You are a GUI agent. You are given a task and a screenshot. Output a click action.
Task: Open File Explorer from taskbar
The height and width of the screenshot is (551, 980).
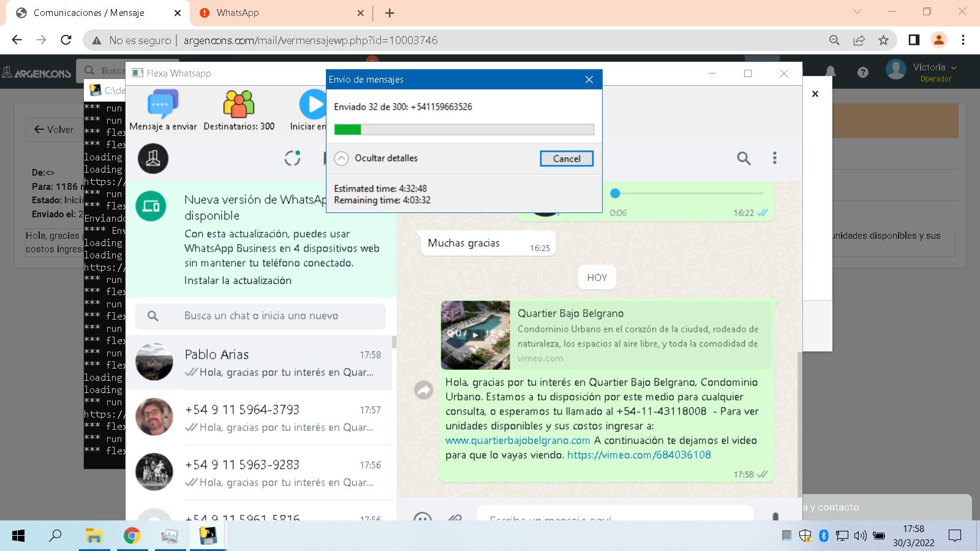tap(94, 536)
